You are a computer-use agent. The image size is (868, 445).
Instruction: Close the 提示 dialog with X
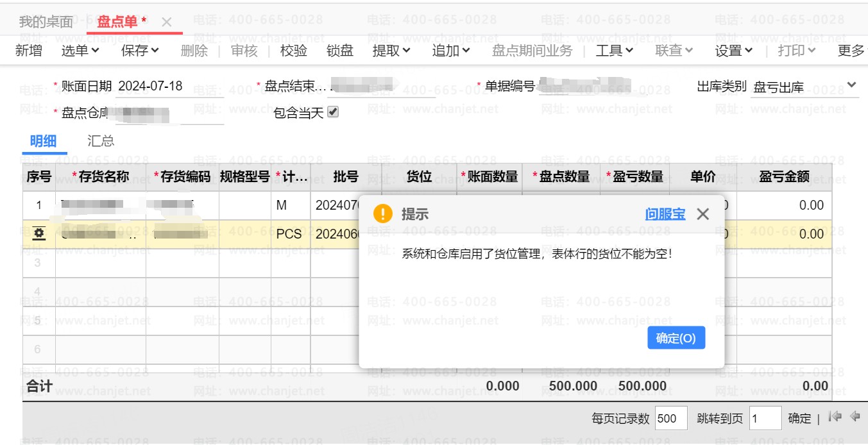tap(703, 214)
